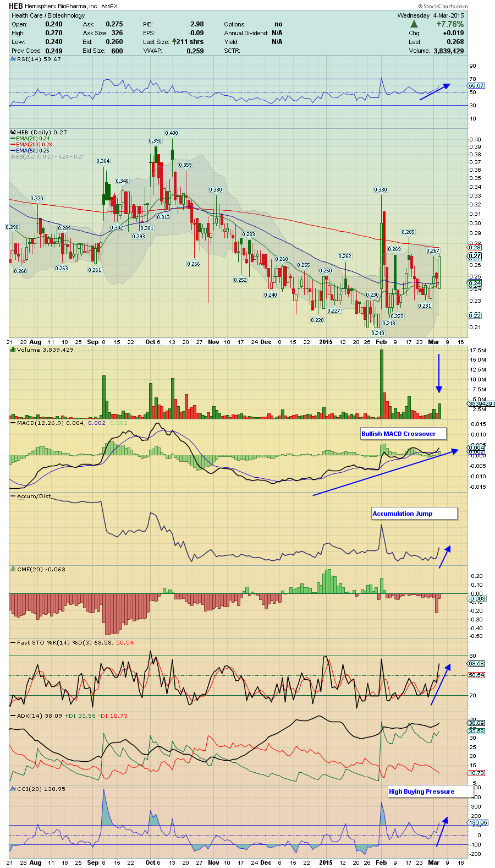Click the 0.231 price label
Screen dimensions: 495x868
[x=425, y=306]
